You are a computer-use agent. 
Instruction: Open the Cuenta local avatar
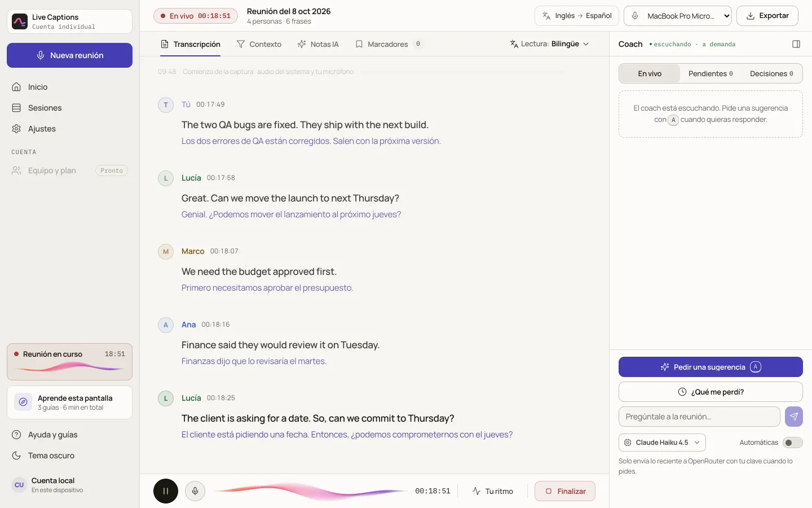[x=19, y=485]
